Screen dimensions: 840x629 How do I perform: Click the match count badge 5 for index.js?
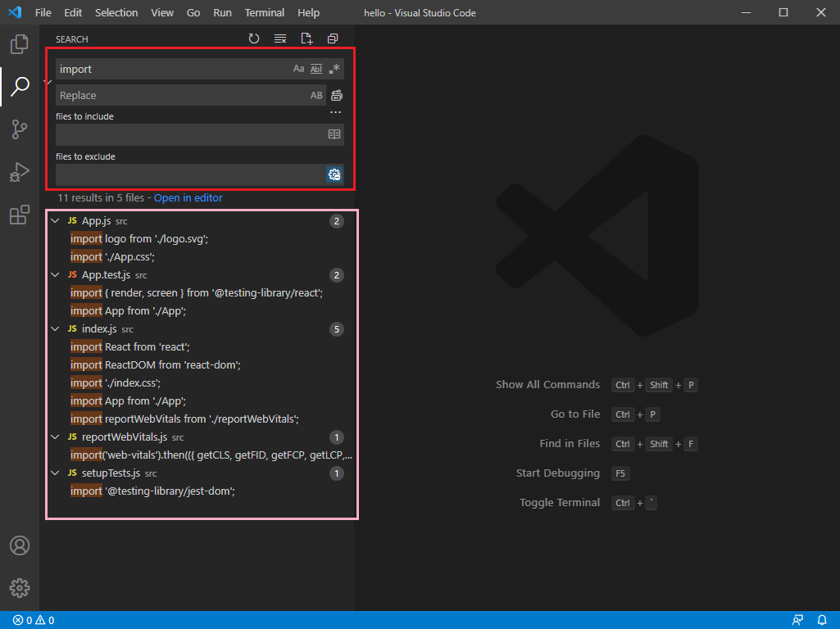[x=337, y=329]
